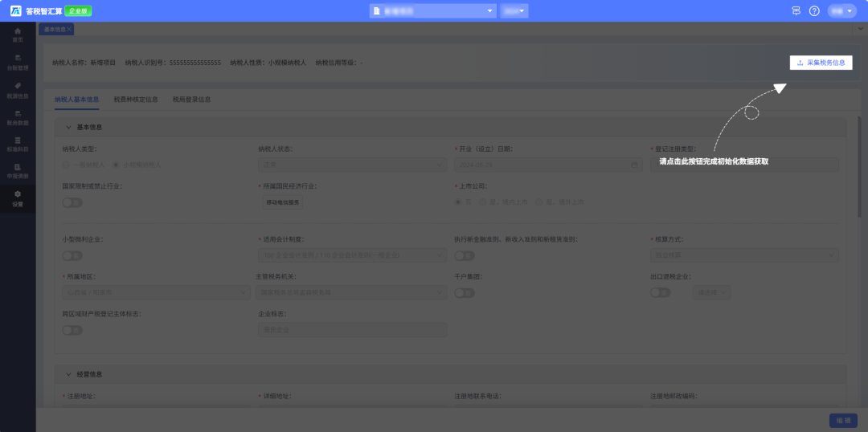
Task: Open 台账管理 in the left sidebar
Action: click(18, 63)
